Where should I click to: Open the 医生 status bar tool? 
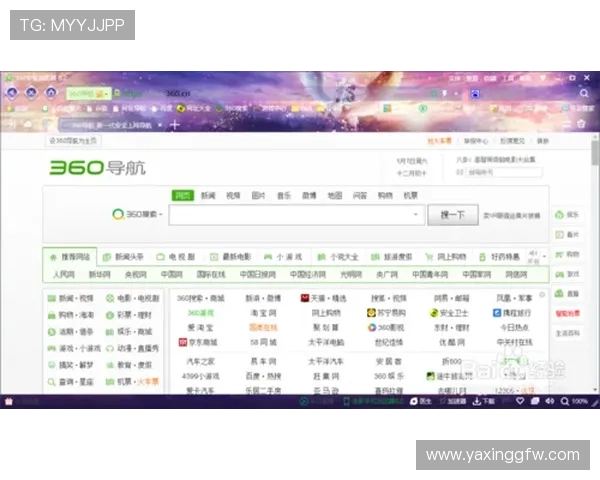tap(421, 401)
